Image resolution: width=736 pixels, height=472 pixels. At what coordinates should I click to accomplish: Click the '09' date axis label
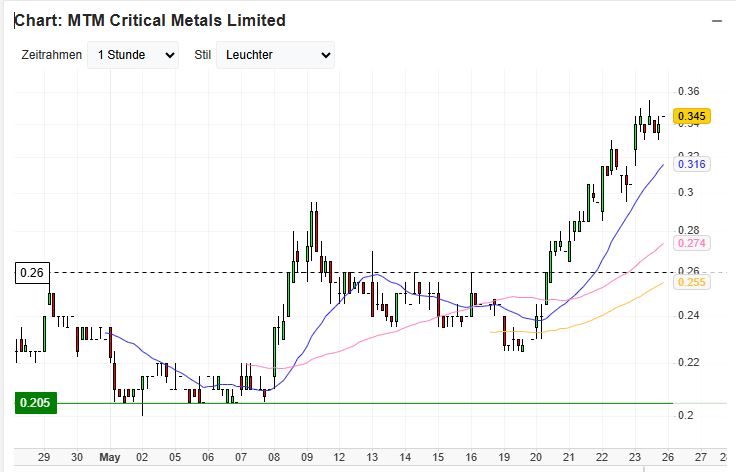[307, 457]
